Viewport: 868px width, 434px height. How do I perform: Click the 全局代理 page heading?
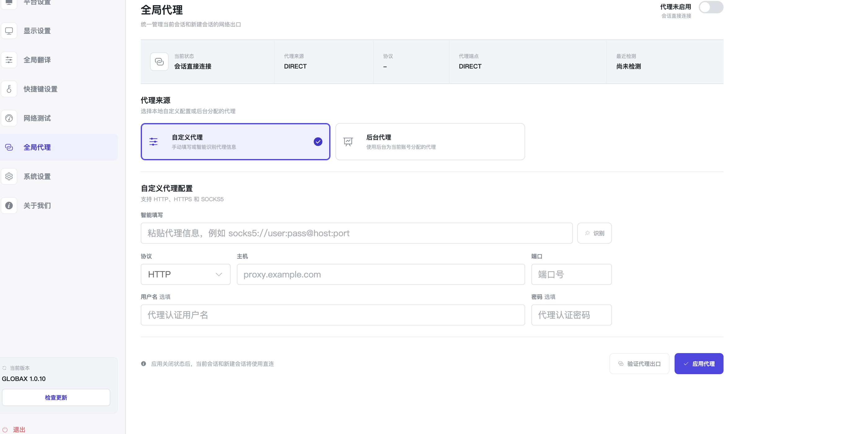pyautogui.click(x=162, y=10)
